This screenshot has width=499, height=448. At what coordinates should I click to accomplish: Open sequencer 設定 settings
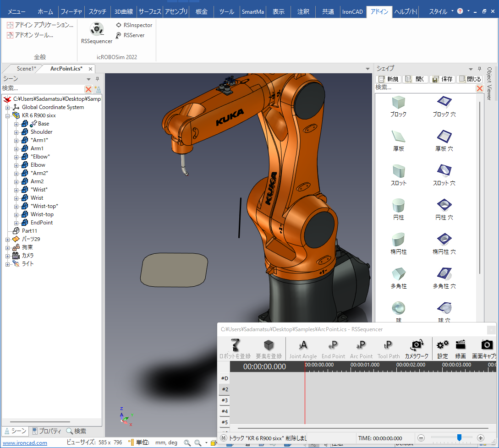coord(442,349)
